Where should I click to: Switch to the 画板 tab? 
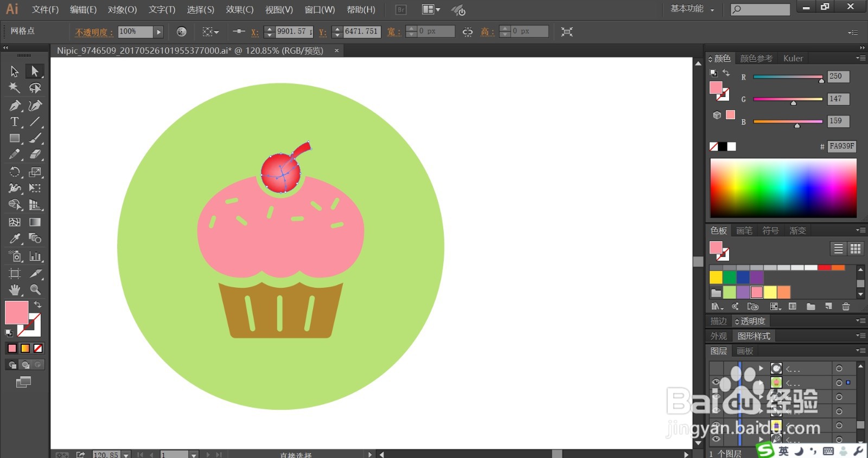745,351
